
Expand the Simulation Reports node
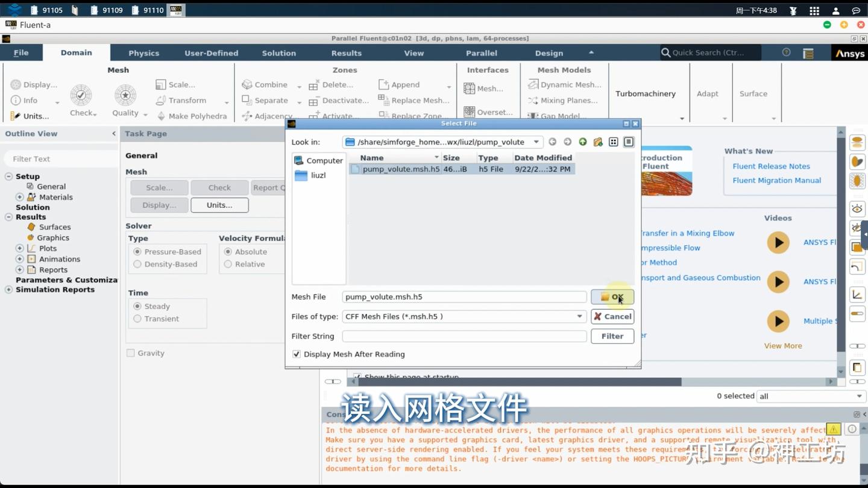[x=8, y=290]
